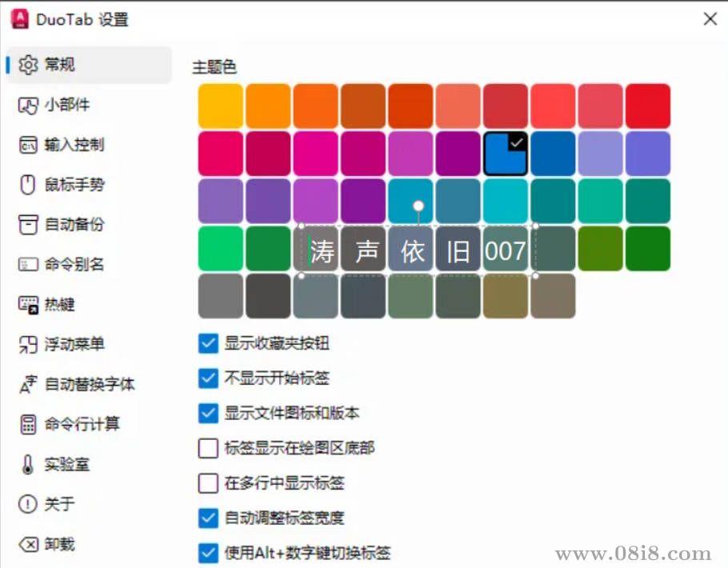Screen dimensions: 728x568
Task: Open the 关于 about page
Action: (x=59, y=504)
